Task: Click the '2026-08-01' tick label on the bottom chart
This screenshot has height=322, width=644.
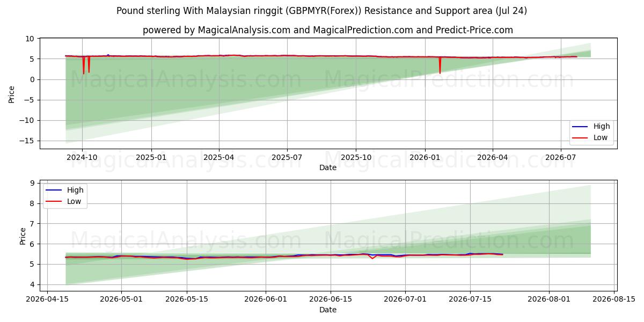Action: pos(549,299)
